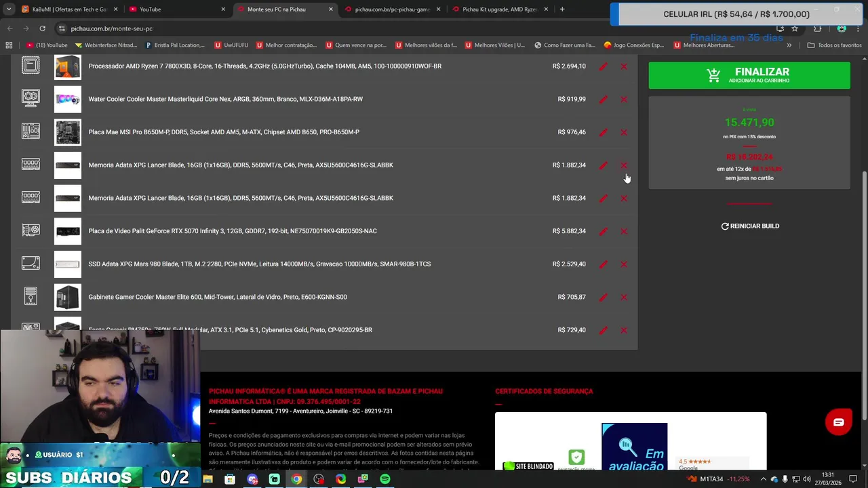Click the Site Blindado security badge
Viewport: 868px width, 488px height.
[x=529, y=466]
